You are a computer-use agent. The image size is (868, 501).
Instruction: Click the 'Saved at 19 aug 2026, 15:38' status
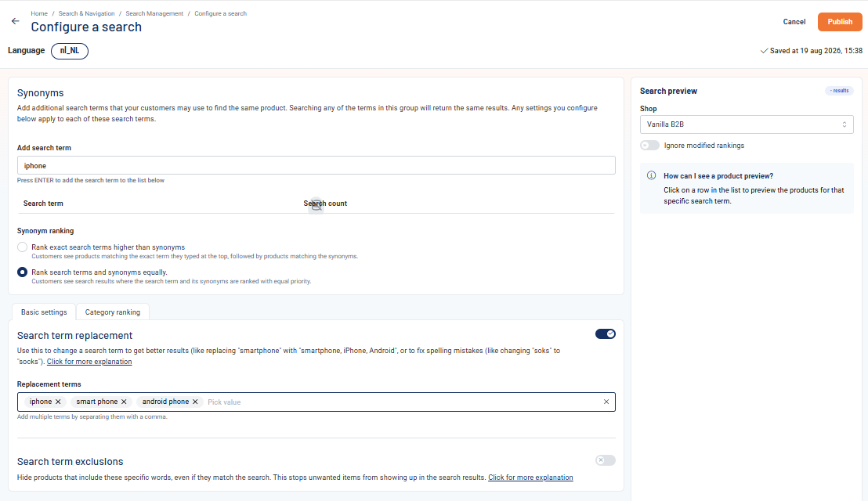[812, 51]
